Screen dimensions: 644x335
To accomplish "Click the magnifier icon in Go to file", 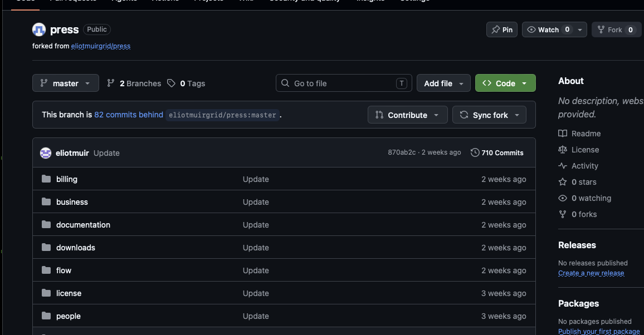I will coord(285,83).
